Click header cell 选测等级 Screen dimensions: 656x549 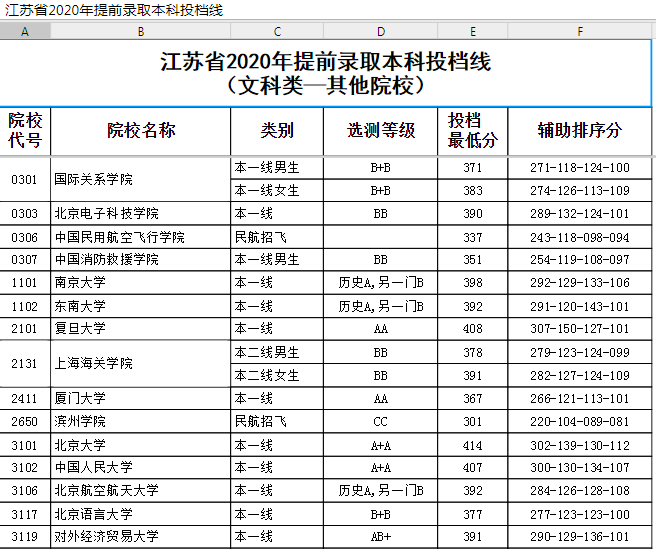coord(381,131)
